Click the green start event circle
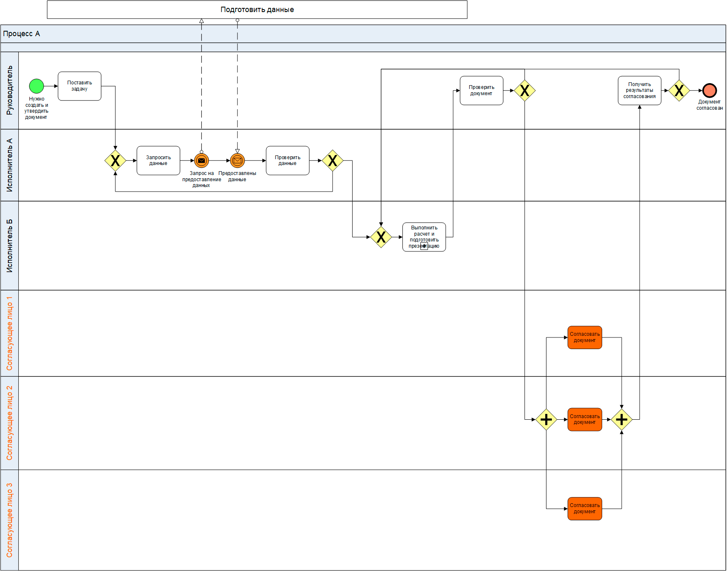Screen dimensions: 728x571 [x=37, y=86]
